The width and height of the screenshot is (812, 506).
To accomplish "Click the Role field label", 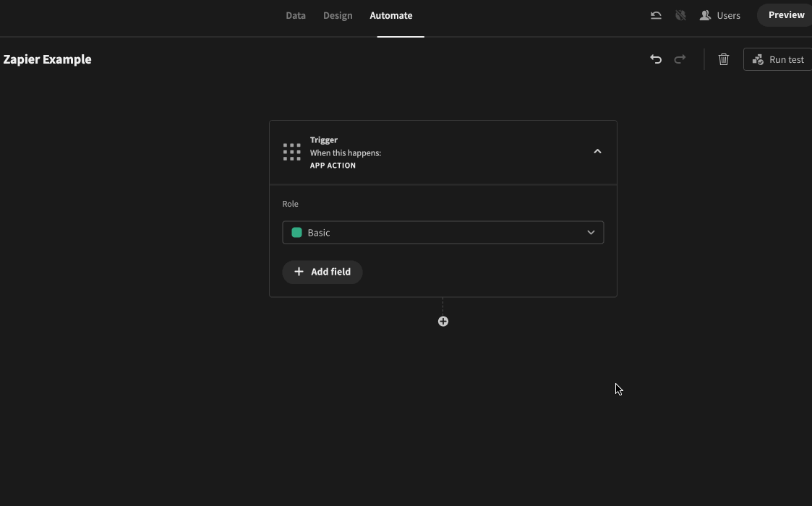I will [x=290, y=204].
